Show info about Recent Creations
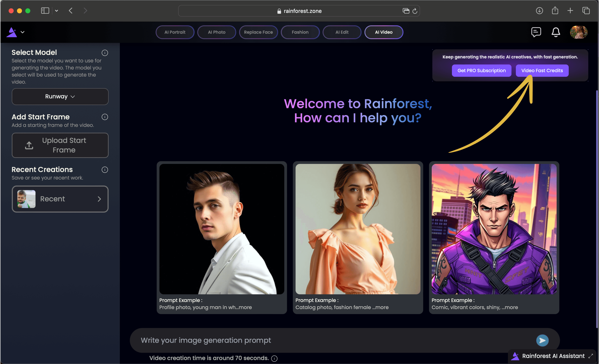The image size is (599, 364). 105,170
